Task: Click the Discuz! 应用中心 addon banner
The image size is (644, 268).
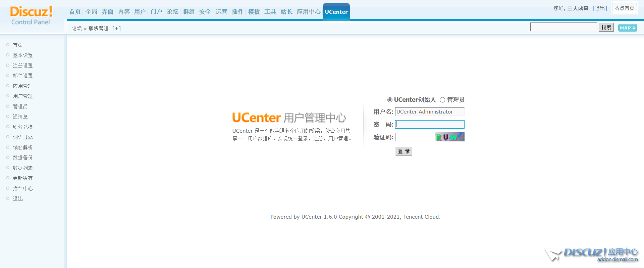Action: click(x=592, y=255)
